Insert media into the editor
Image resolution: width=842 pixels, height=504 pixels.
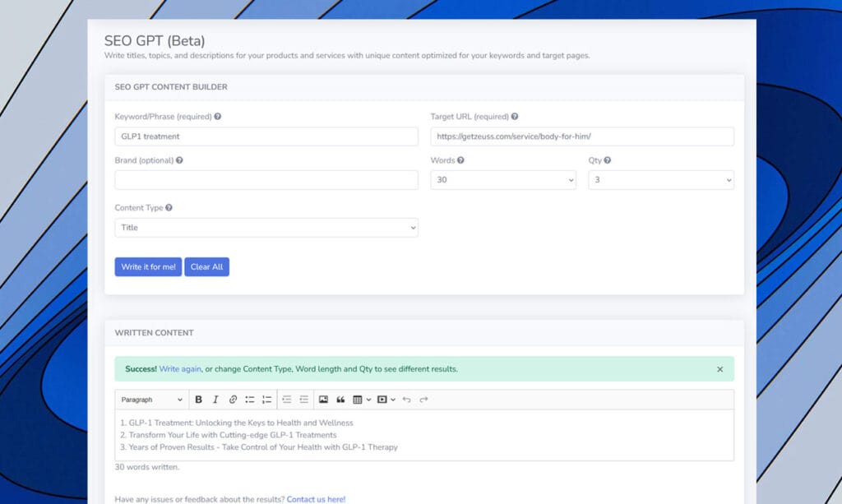point(382,400)
